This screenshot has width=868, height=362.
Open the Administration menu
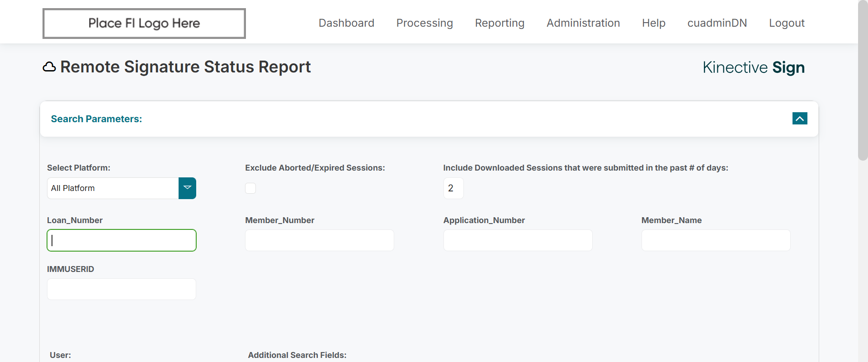coord(583,23)
